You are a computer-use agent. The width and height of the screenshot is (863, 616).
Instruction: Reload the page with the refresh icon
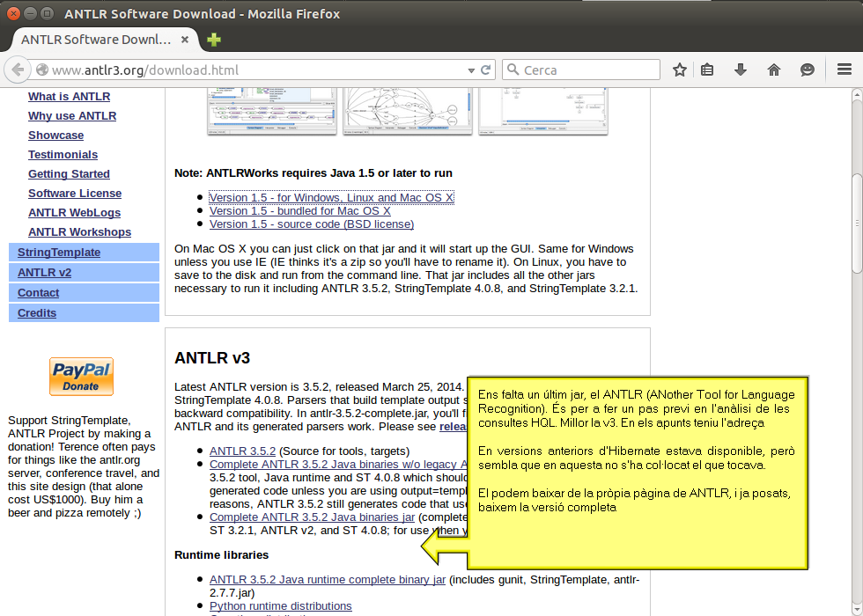tap(485, 70)
